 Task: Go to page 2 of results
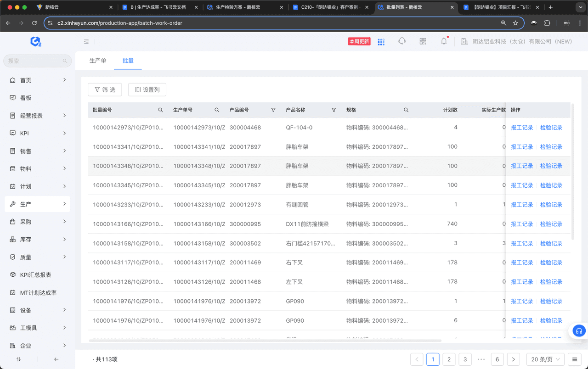point(449,359)
